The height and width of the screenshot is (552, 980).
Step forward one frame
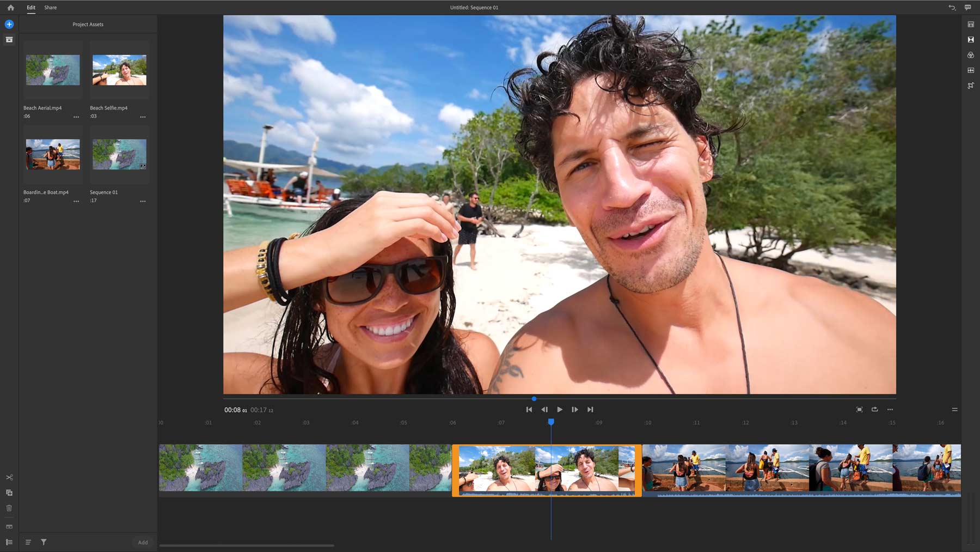pyautogui.click(x=575, y=409)
